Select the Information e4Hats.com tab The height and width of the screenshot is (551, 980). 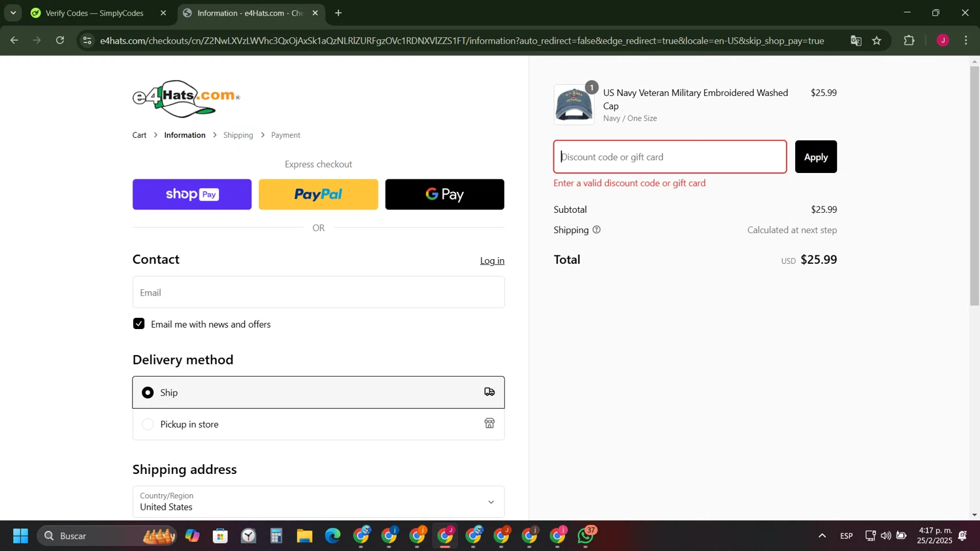tap(250, 13)
